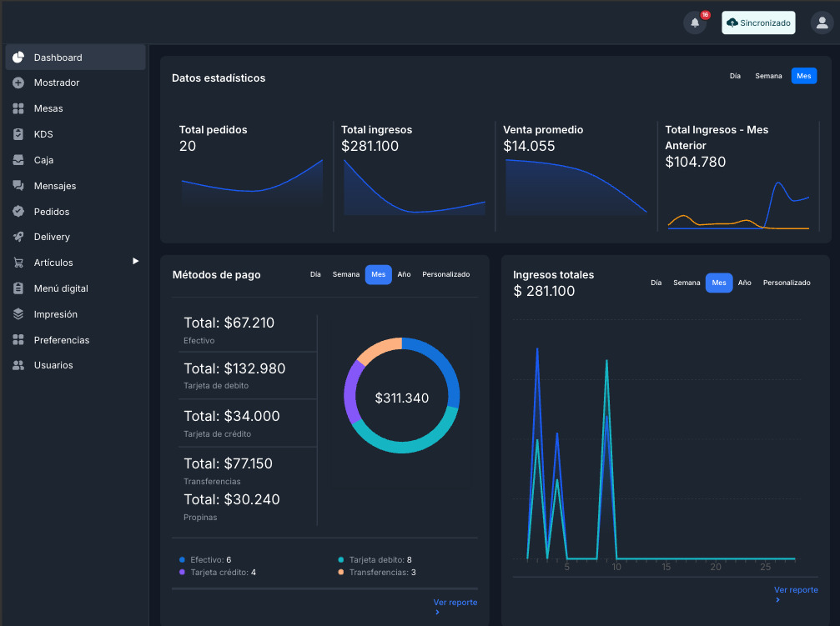The image size is (840, 626).
Task: Select Semana in Métodos de pago
Action: click(346, 274)
